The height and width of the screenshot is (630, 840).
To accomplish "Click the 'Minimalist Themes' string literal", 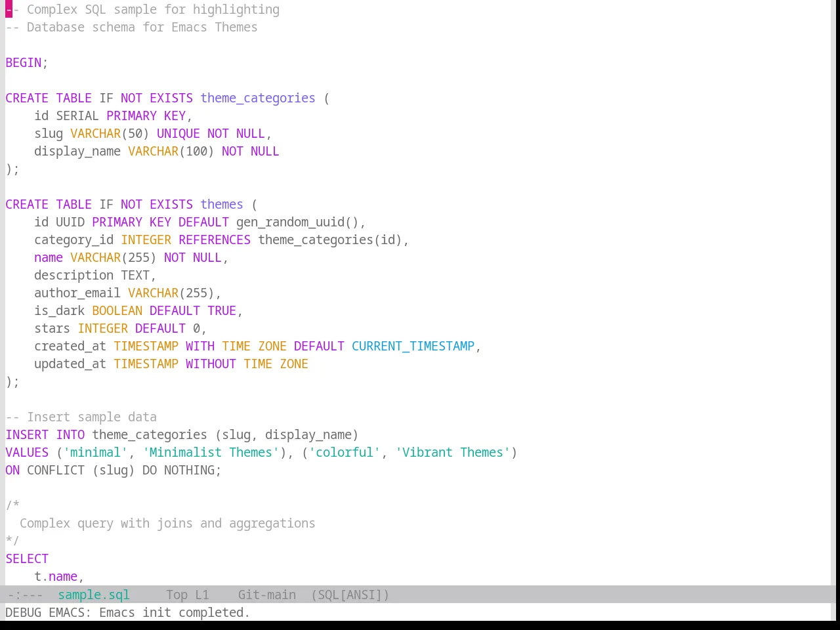I will [x=211, y=452].
